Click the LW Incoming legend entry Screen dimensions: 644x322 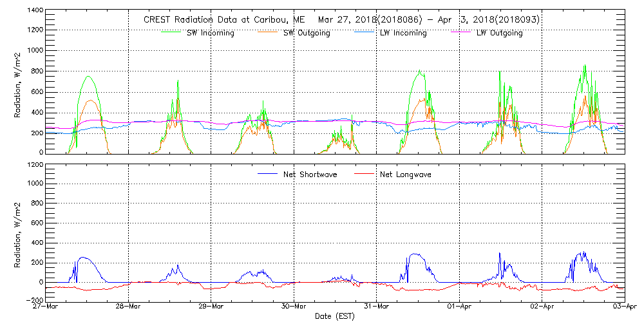coord(403,33)
